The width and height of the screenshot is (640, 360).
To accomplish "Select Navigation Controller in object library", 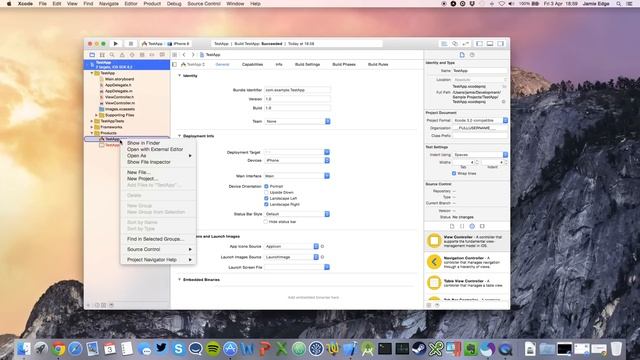I will (467, 262).
